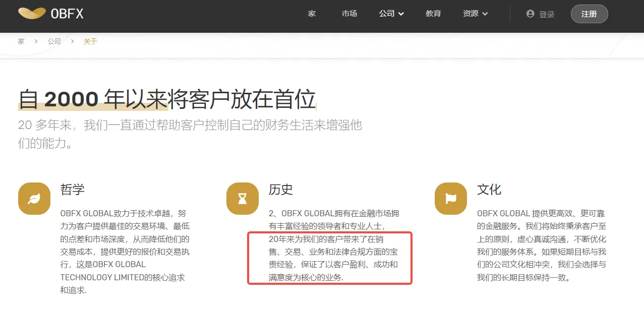Expand the 公司 dropdown menu
644x311 pixels.
[x=391, y=14]
